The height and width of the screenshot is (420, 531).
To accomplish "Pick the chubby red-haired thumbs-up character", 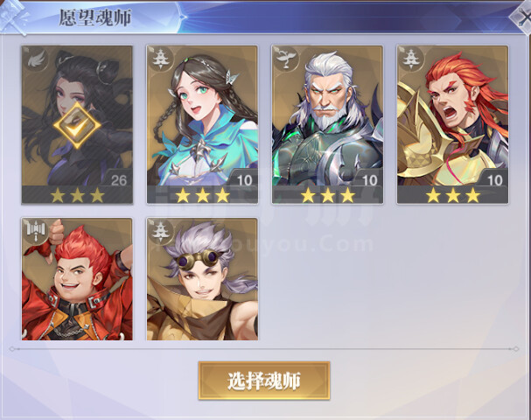I will 77,279.
